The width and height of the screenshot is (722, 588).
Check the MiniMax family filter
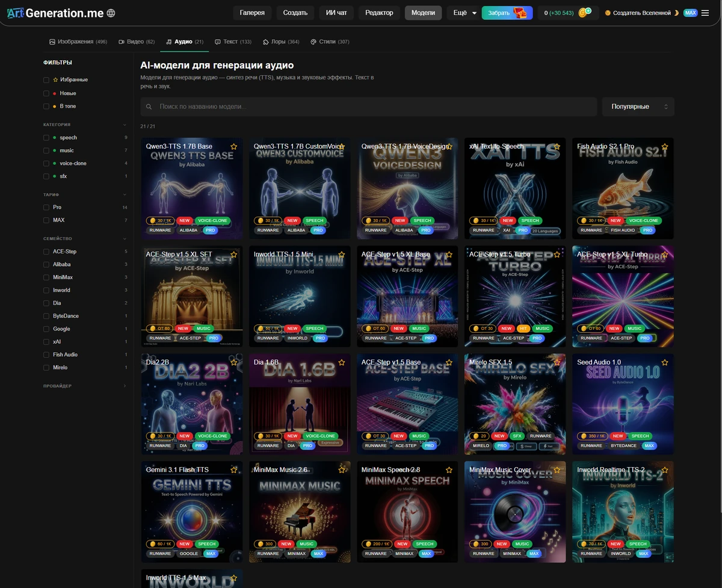(x=46, y=277)
